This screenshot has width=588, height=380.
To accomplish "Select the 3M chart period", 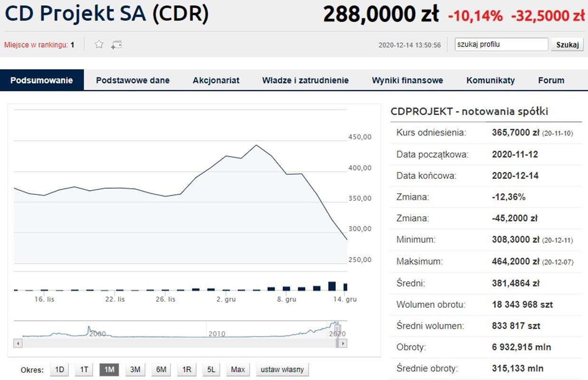I will (x=135, y=370).
